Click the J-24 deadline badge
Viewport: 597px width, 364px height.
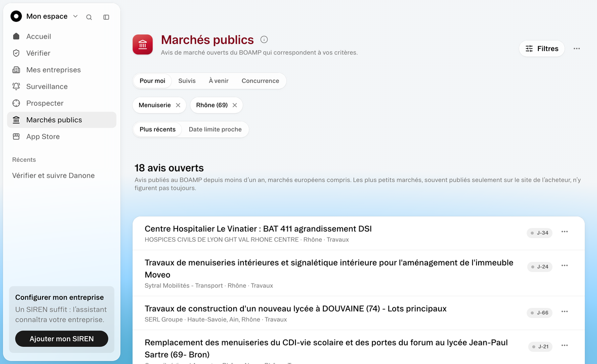coord(539,266)
